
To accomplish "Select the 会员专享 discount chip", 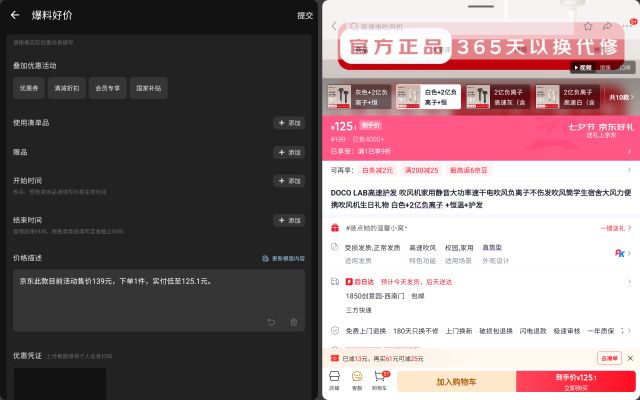I will tap(108, 88).
